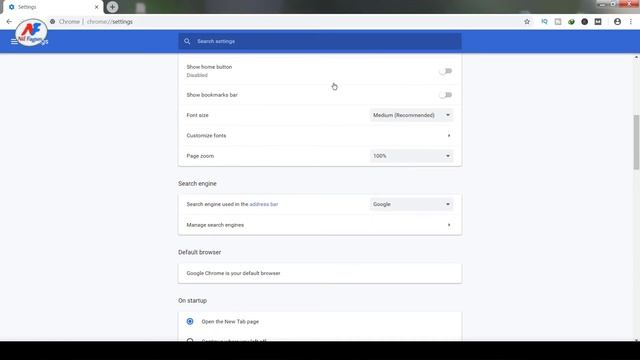Open the IQ extension icon
Viewport: 640px width, 360px height.
tap(544, 22)
